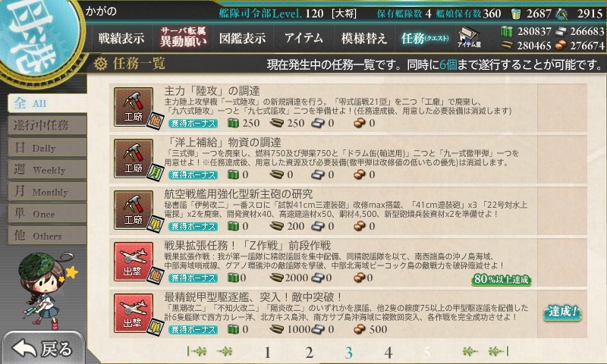Click the 戻る back button
The height and width of the screenshot is (364, 607).
point(42,348)
